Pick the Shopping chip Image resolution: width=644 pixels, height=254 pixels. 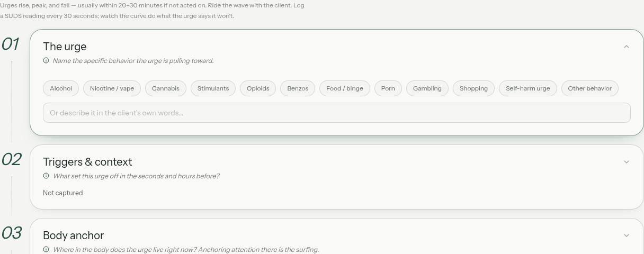[473, 88]
